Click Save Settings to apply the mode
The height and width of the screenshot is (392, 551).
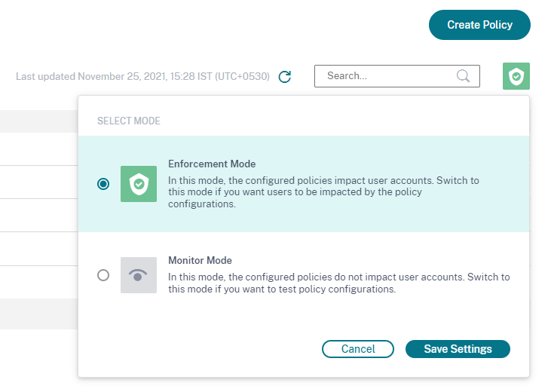pos(458,349)
